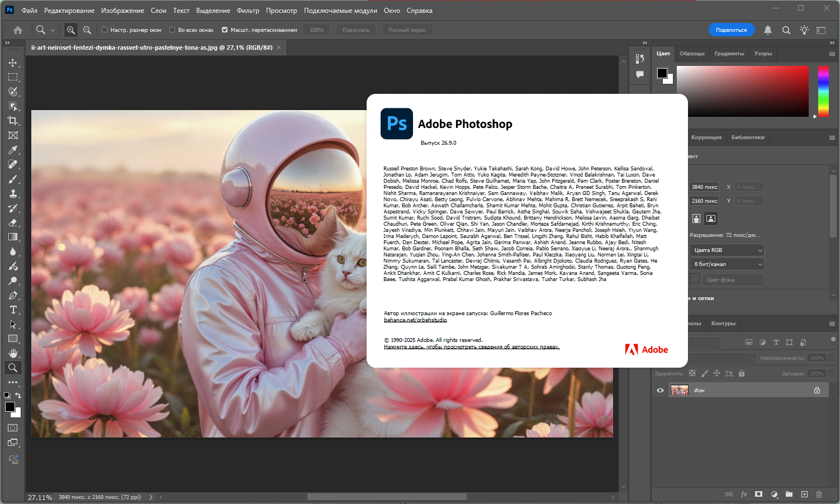Viewport: 840px width, 504px height.
Task: Select the Hand tool
Action: pyautogui.click(x=13, y=353)
